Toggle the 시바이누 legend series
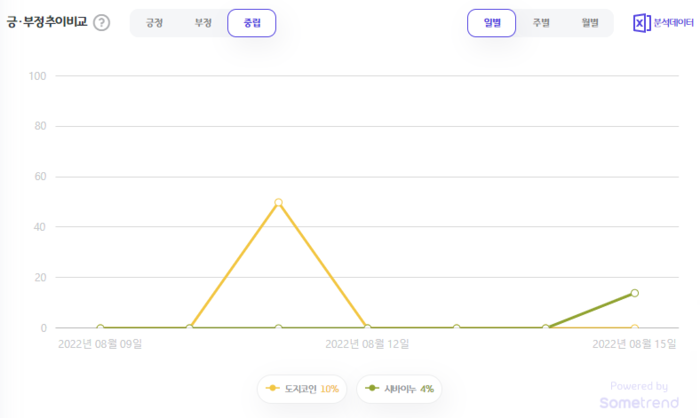 click(400, 388)
